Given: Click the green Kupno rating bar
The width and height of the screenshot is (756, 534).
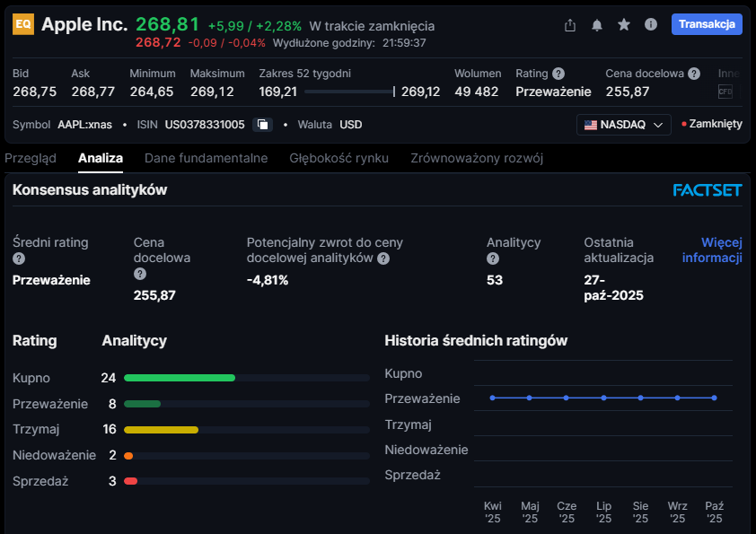Looking at the screenshot, I should (x=180, y=378).
